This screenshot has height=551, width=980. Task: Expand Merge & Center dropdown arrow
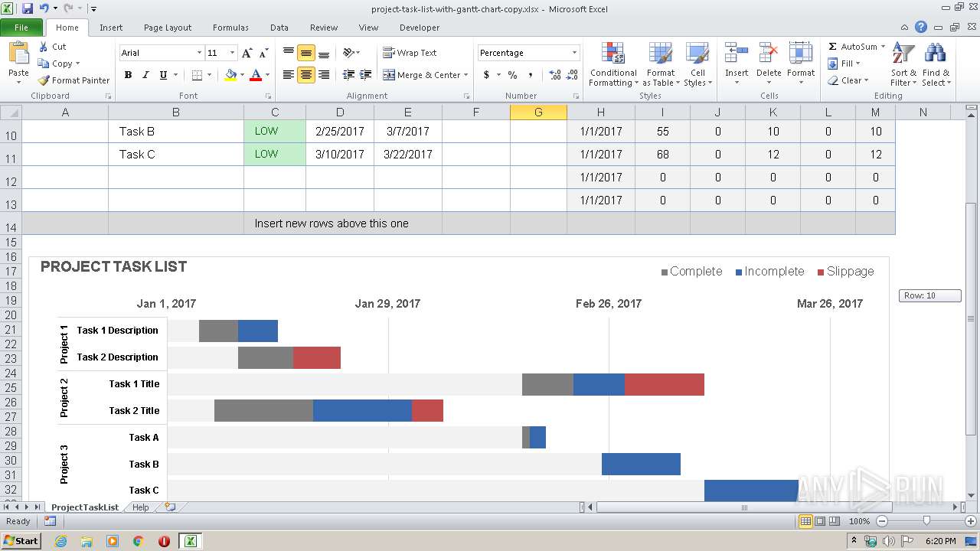click(x=467, y=75)
